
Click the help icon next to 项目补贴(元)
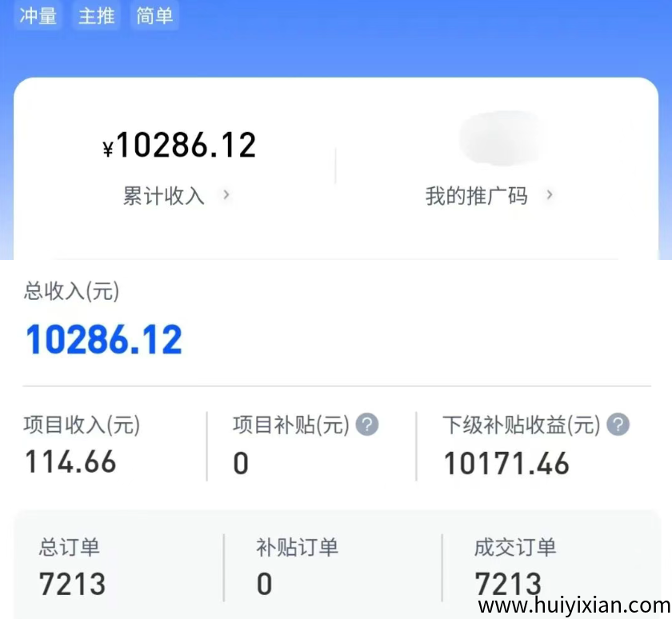(x=367, y=425)
